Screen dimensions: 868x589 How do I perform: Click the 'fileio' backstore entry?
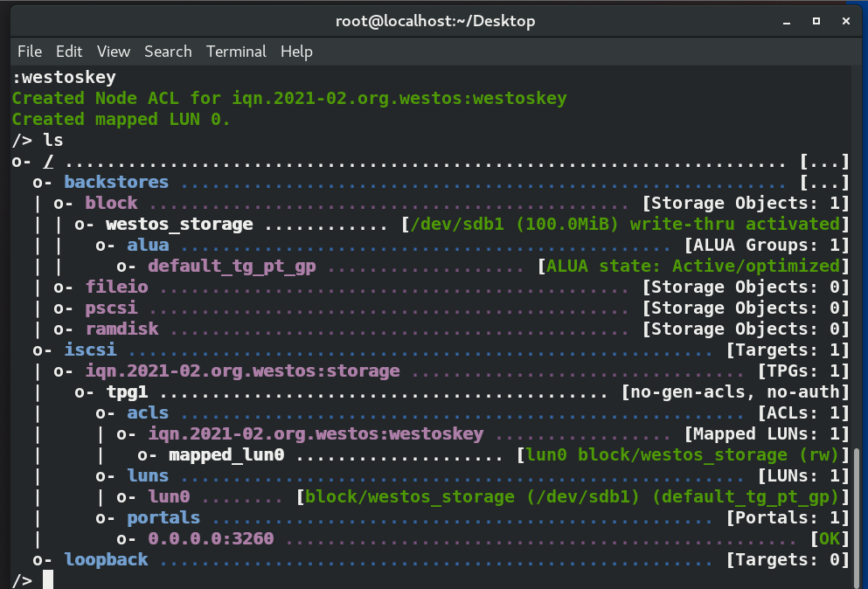pyautogui.click(x=117, y=287)
